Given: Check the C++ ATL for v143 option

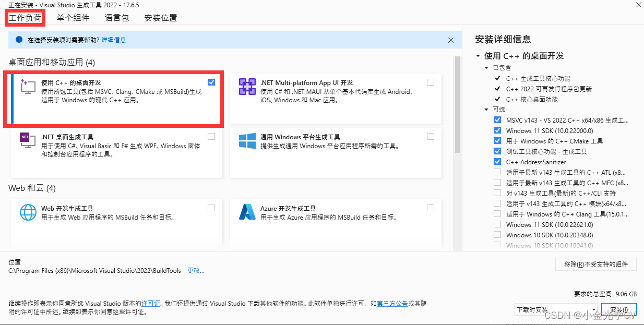Looking at the screenshot, I should tap(497, 172).
